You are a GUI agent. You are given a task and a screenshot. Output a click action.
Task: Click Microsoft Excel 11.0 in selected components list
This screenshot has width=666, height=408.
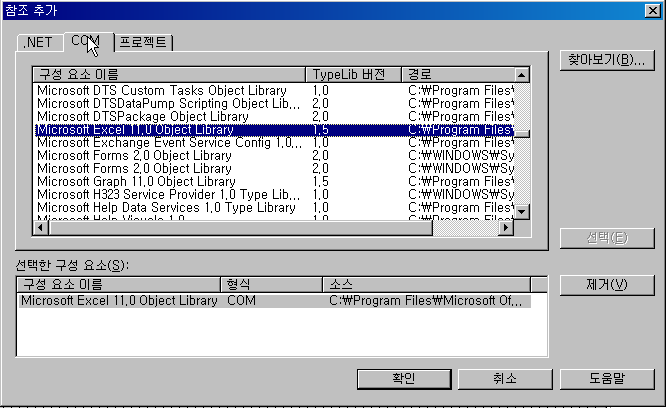[x=119, y=301]
